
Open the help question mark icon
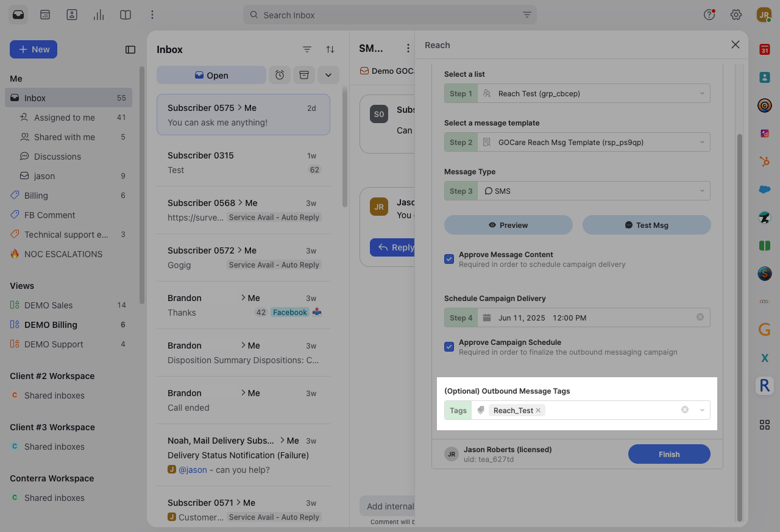click(709, 15)
